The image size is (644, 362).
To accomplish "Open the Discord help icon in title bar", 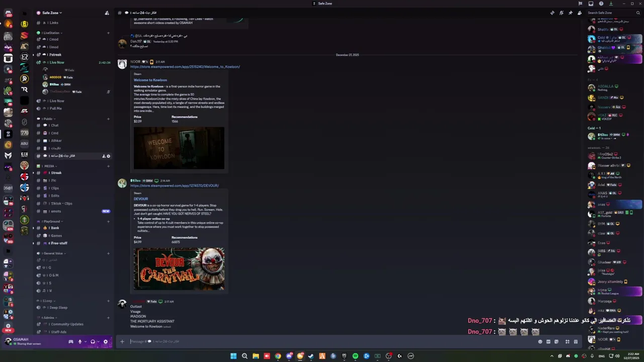I will pos(601,4).
